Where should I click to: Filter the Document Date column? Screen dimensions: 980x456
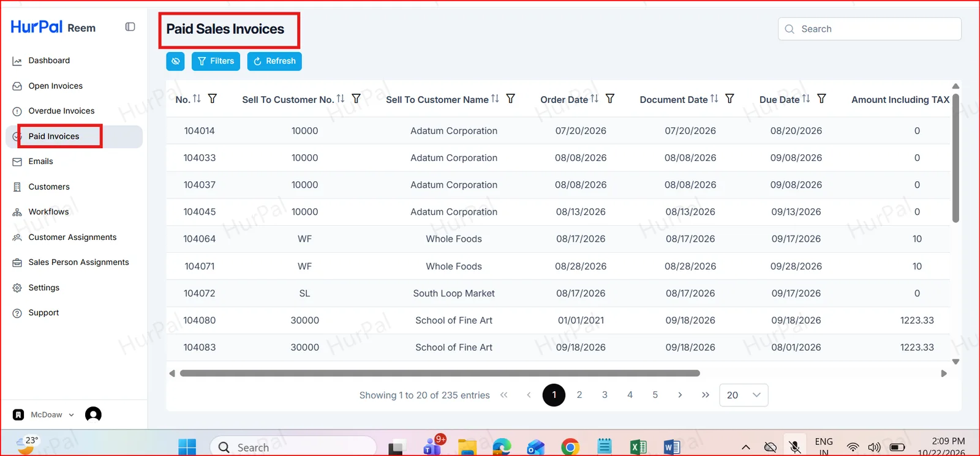tap(729, 99)
